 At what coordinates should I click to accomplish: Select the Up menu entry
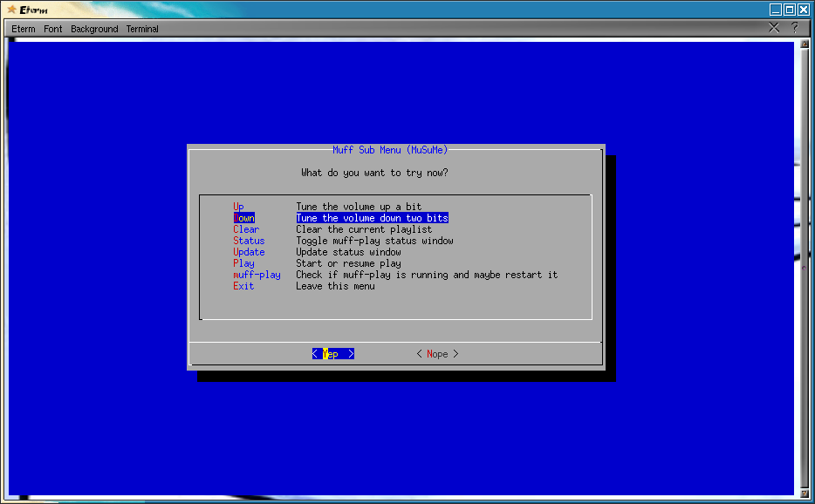click(x=238, y=207)
